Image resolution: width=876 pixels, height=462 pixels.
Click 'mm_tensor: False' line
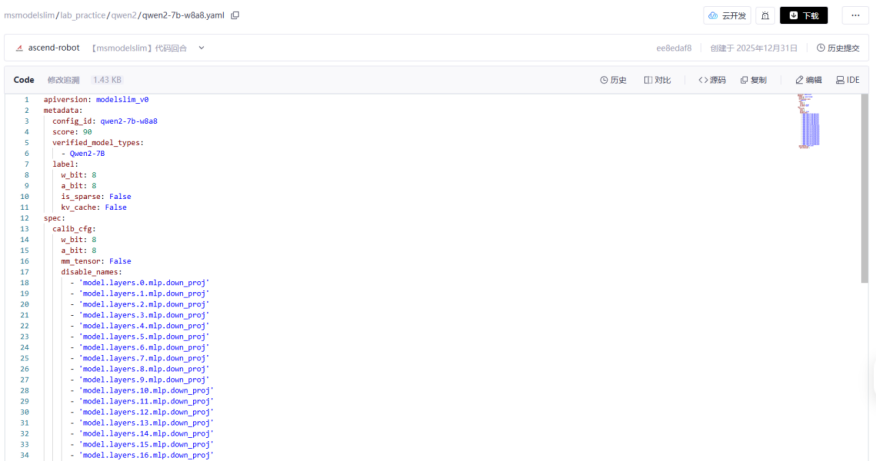pyautogui.click(x=96, y=261)
